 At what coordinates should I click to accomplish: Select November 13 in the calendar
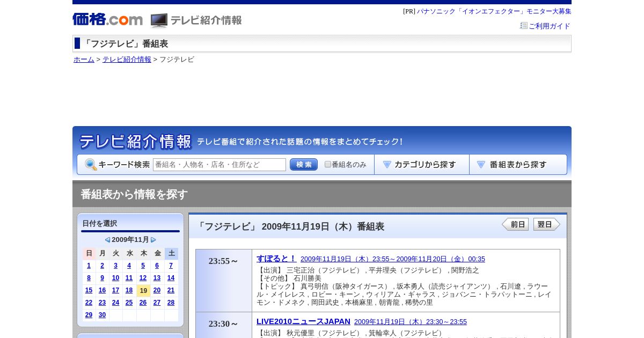tap(157, 278)
